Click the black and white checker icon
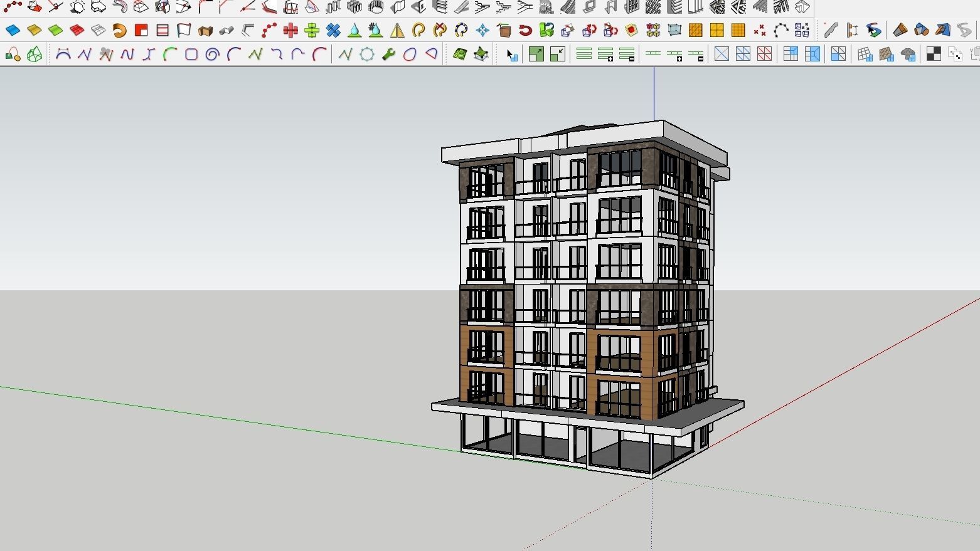The height and width of the screenshot is (551, 980). (934, 55)
